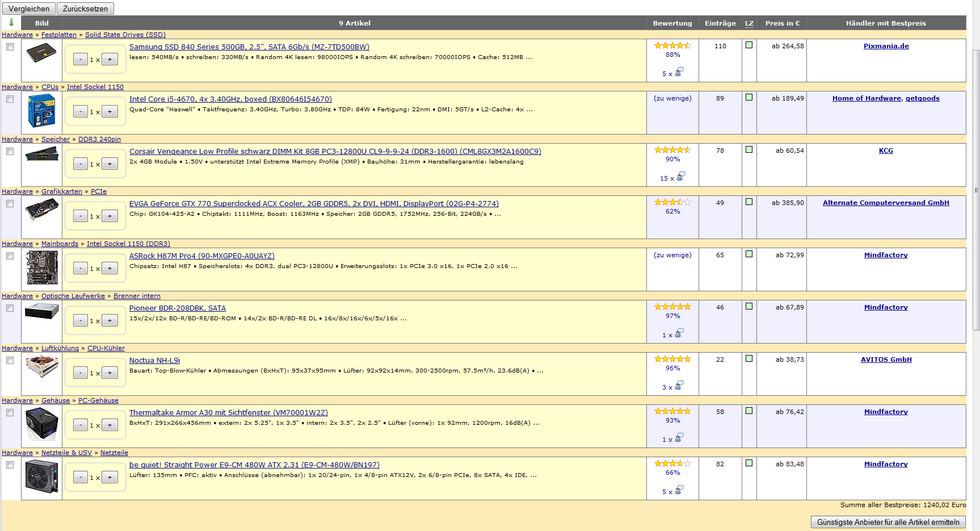The width and height of the screenshot is (980, 531).
Task: Open the Pixmania.de merchant link
Action: 886,46
